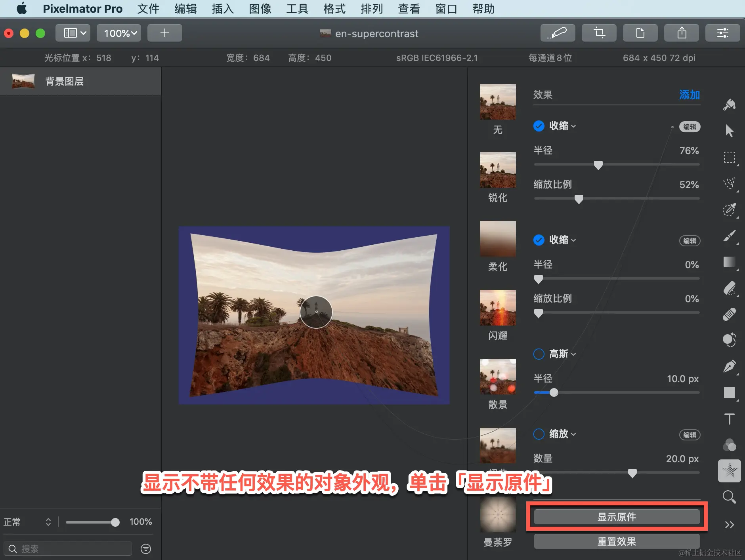Click 编辑 for 收缩 with 0% radius

tap(690, 241)
